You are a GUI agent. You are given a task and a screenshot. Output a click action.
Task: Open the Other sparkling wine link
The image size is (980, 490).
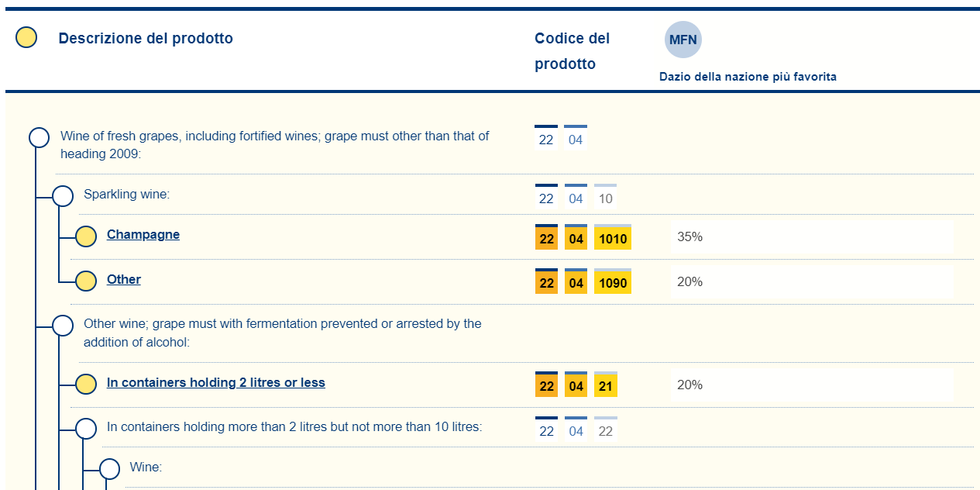pyautogui.click(x=124, y=279)
